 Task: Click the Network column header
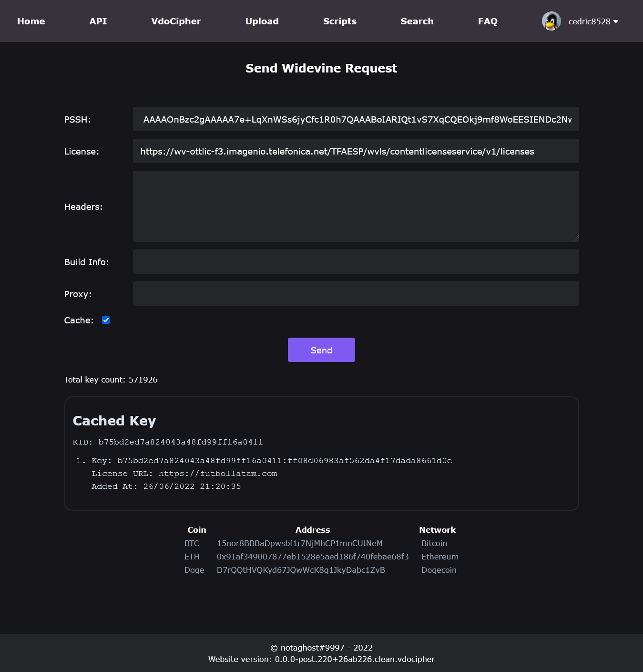tap(438, 530)
